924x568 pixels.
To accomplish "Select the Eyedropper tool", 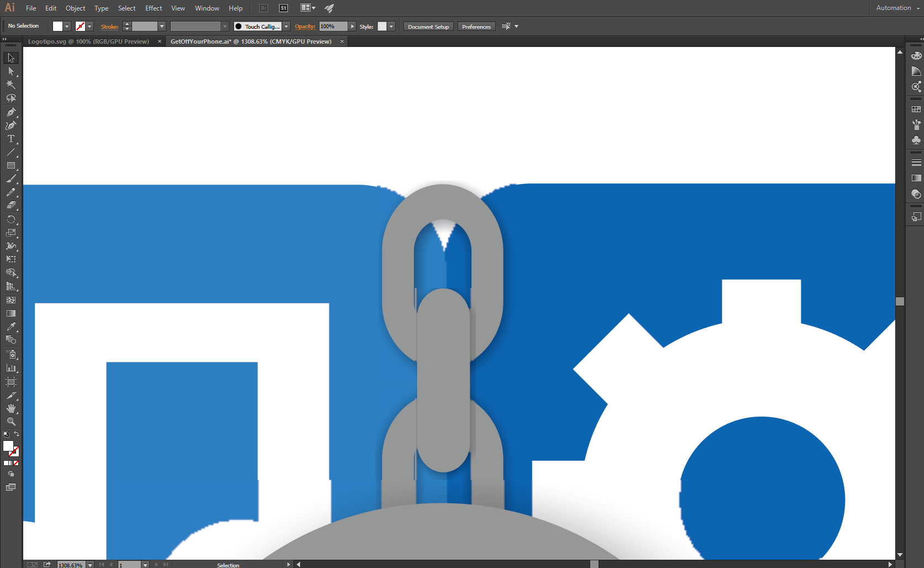I will point(11,327).
